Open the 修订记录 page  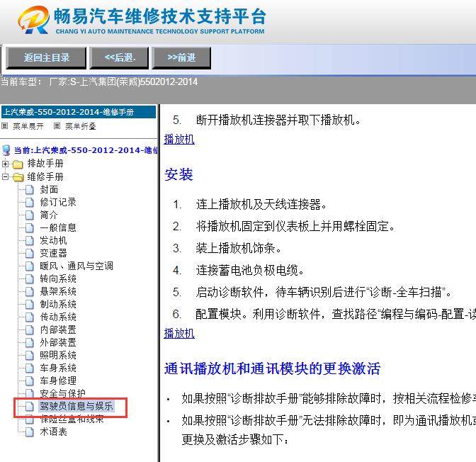(58, 202)
